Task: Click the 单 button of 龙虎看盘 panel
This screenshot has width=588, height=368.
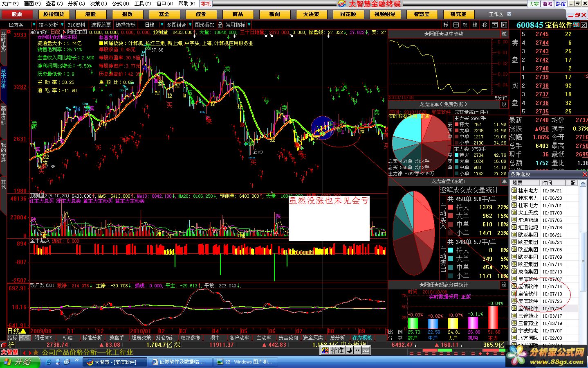Action: [504, 181]
